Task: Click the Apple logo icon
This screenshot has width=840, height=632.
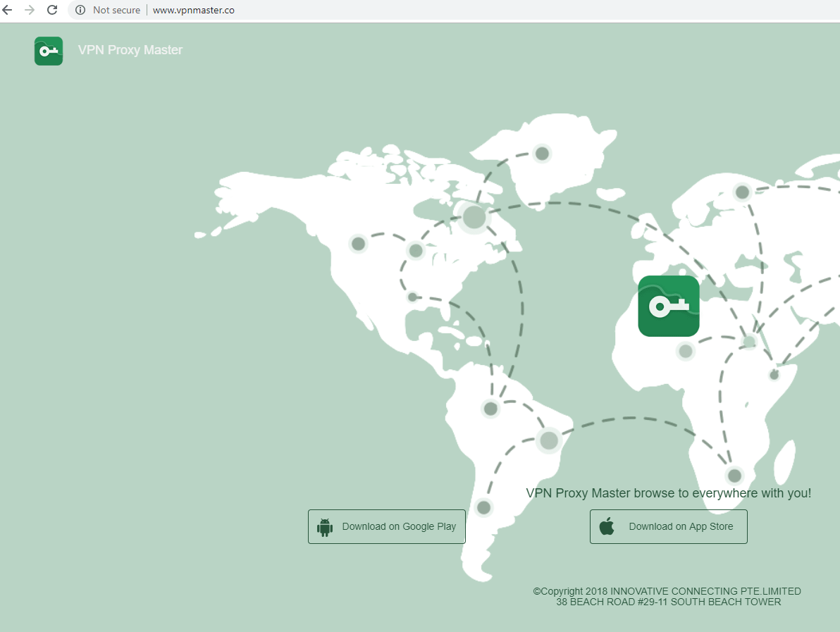Action: 607,526
